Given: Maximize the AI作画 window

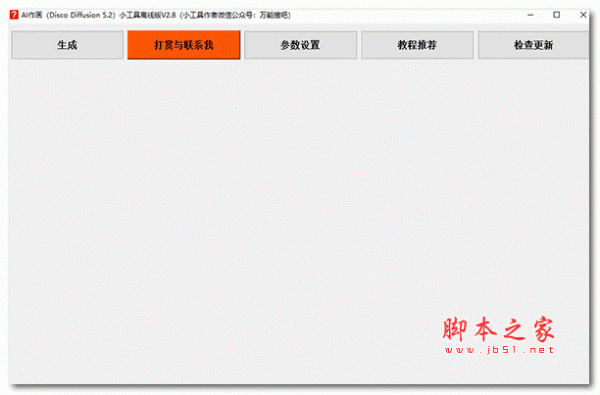Looking at the screenshot, I should [556, 15].
